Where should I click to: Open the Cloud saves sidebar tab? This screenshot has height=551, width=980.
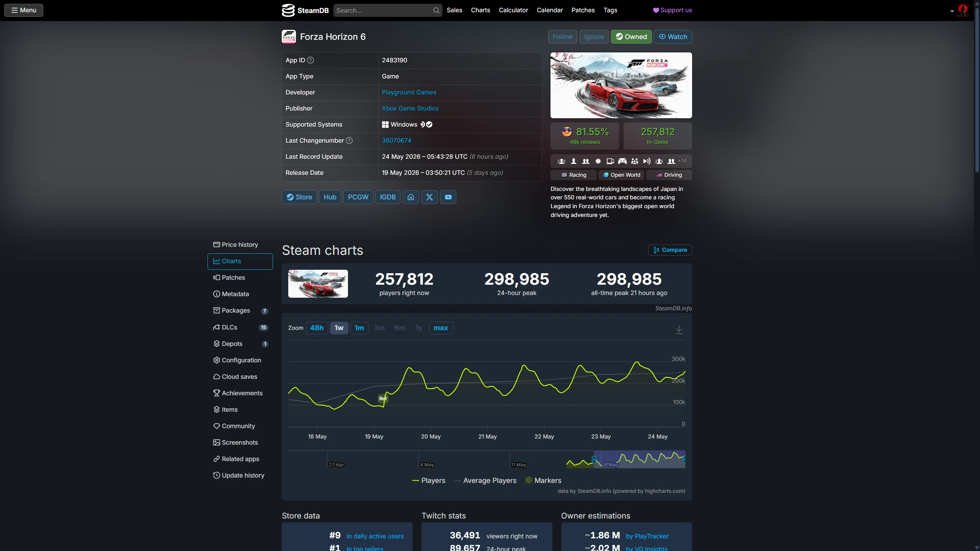[240, 377]
